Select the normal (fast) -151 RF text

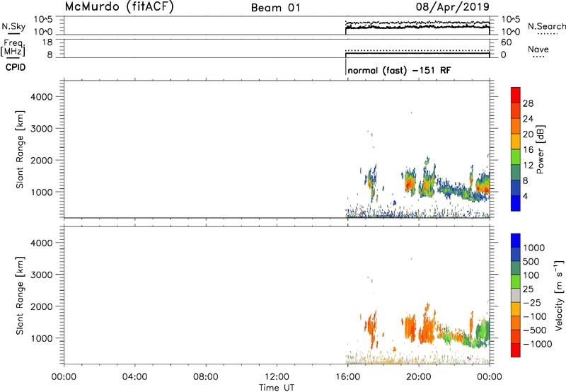click(x=399, y=70)
